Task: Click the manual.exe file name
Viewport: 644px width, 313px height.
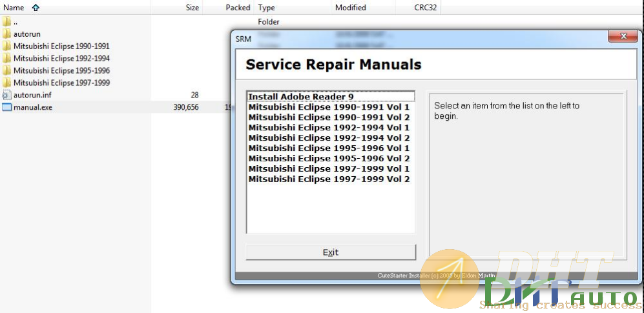Action: (33, 108)
